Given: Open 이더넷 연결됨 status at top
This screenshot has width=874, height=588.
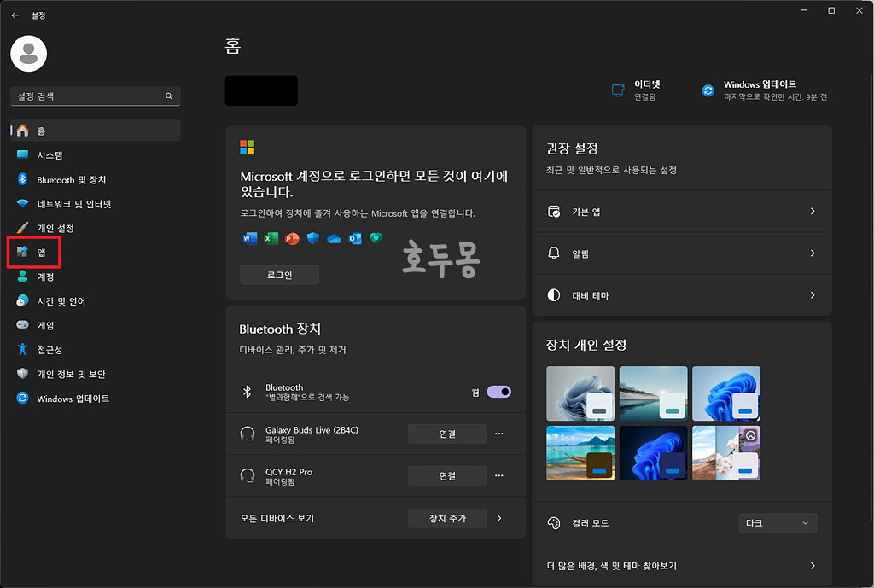Looking at the screenshot, I should tap(636, 90).
